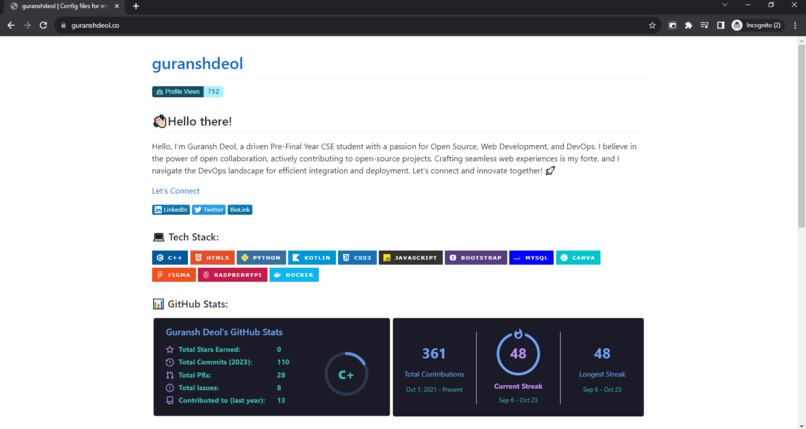Add a new browser tab
806x429 pixels.
136,6
